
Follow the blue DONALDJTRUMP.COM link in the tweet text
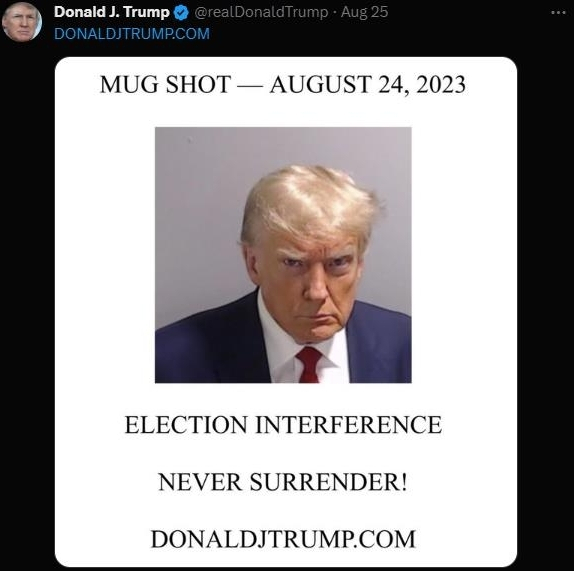click(x=132, y=34)
